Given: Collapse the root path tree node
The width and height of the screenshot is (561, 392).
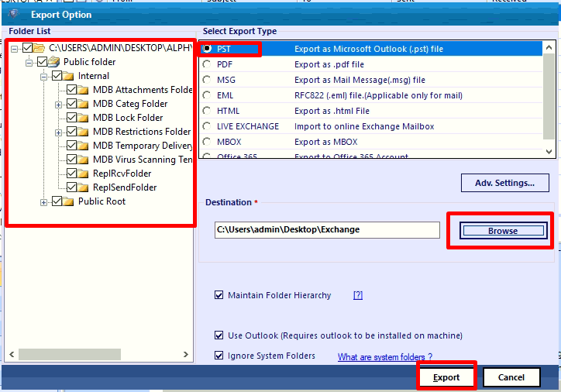Looking at the screenshot, I should 14,49.
